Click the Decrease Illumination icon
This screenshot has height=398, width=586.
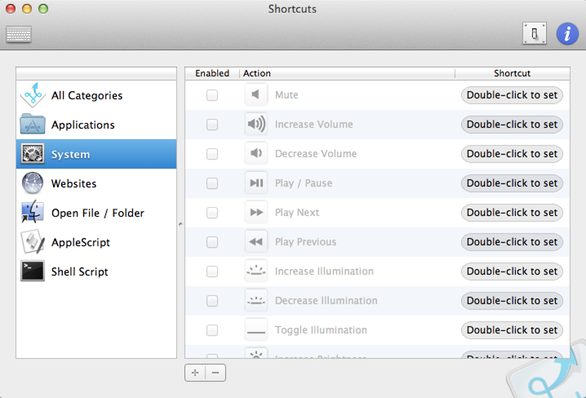256,300
